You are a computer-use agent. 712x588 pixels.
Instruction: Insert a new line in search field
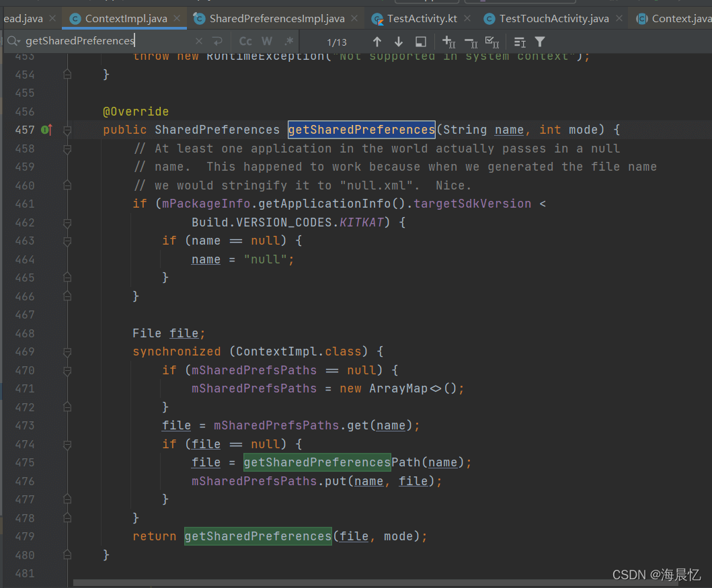[218, 41]
